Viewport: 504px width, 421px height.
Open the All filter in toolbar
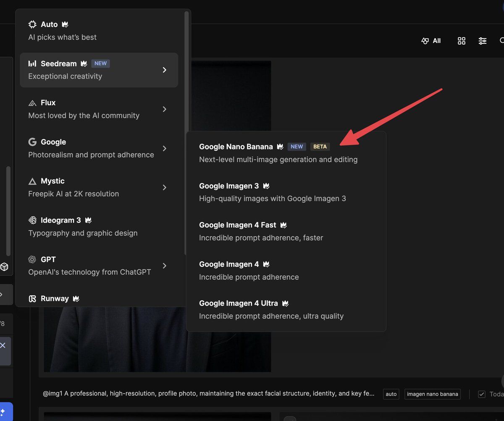click(x=431, y=41)
